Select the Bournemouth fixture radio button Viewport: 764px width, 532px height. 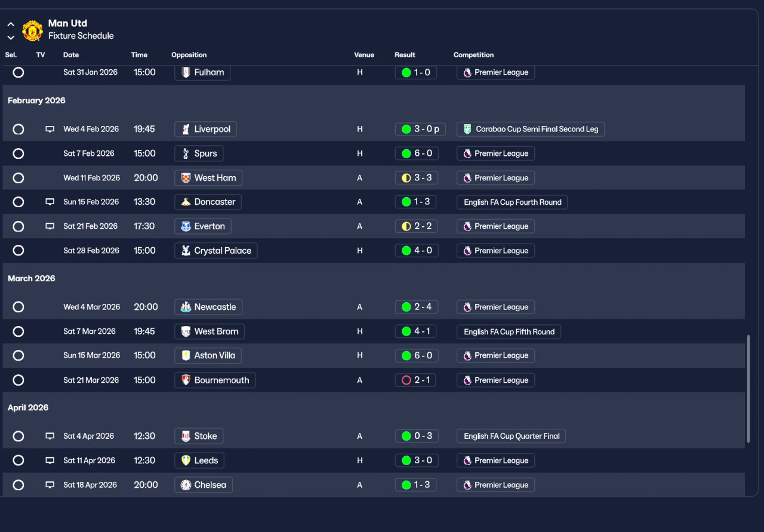click(x=19, y=380)
